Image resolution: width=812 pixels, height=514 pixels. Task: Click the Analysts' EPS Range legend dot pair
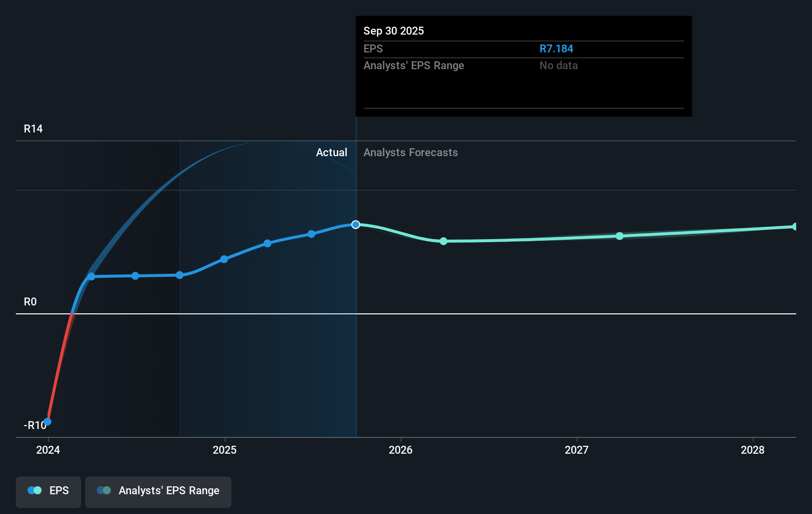coord(103,490)
